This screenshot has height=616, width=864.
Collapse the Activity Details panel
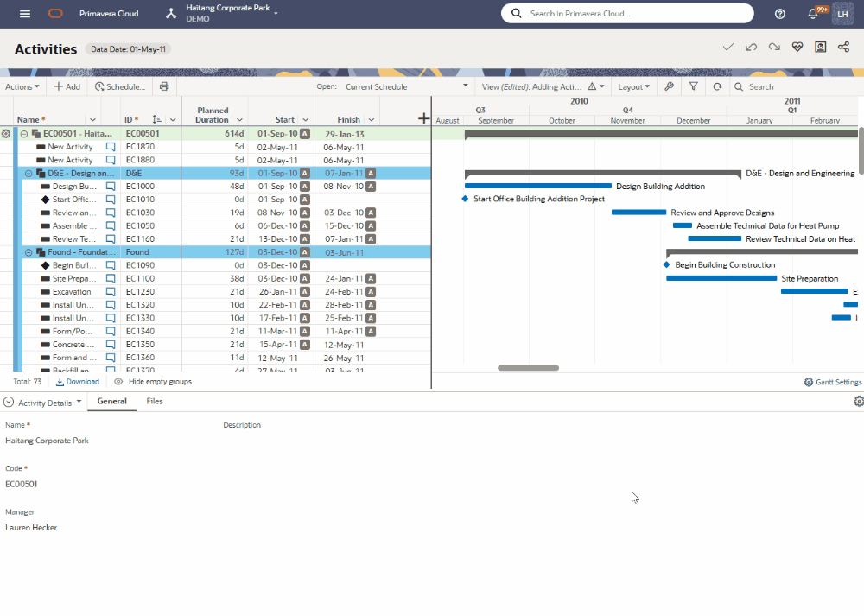pos(9,403)
